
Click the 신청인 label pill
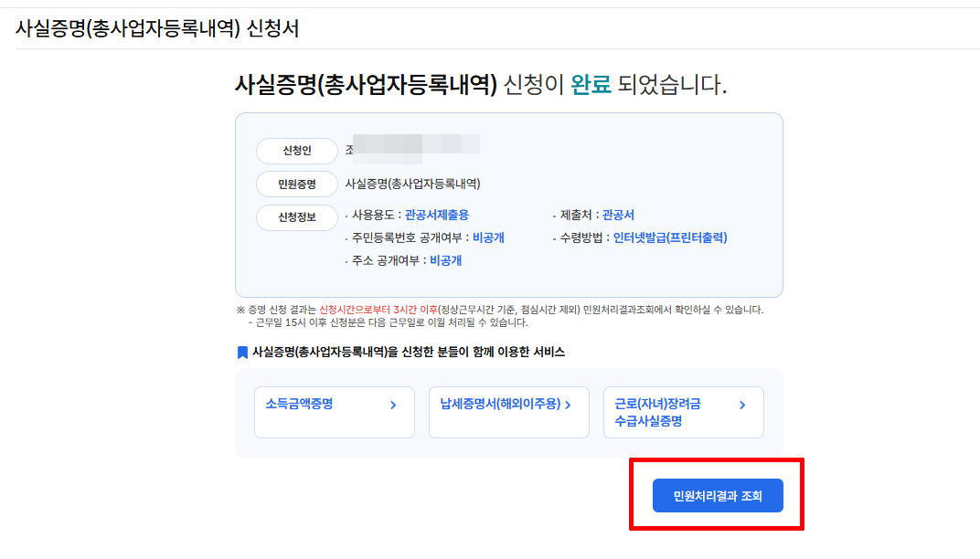297,151
